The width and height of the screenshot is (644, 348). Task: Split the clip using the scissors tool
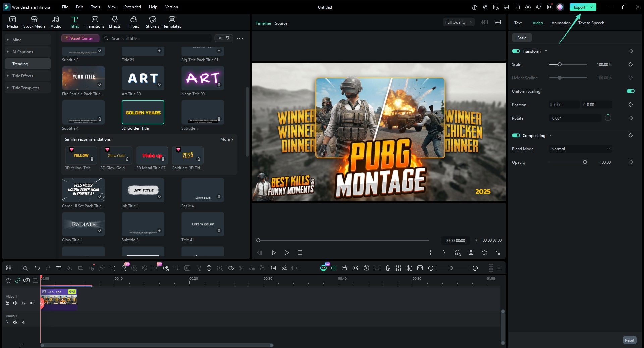[x=69, y=268]
